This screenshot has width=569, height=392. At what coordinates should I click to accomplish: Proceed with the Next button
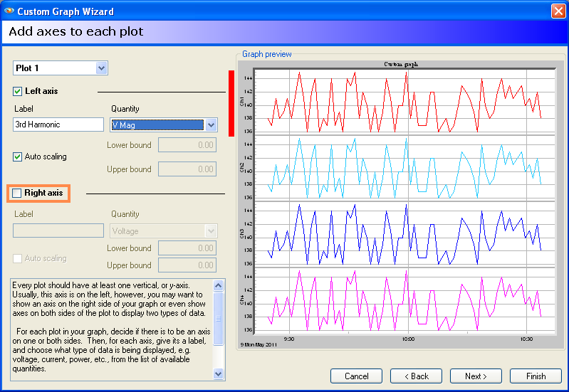(x=476, y=376)
